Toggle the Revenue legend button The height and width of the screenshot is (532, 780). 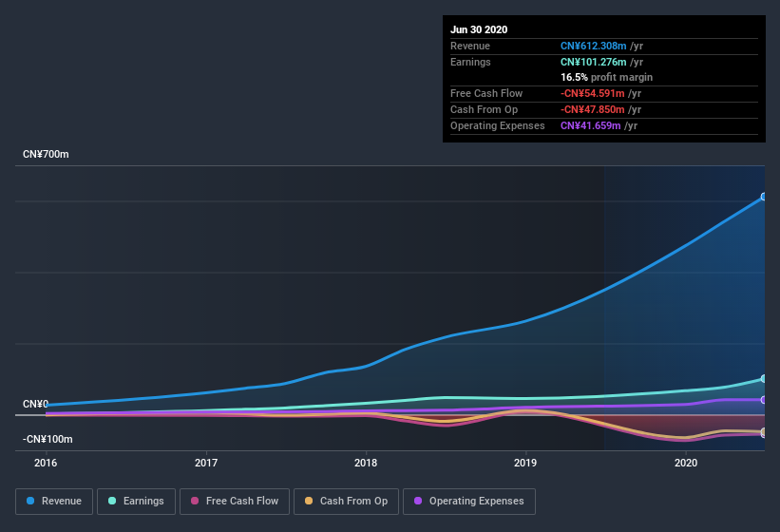pyautogui.click(x=54, y=502)
